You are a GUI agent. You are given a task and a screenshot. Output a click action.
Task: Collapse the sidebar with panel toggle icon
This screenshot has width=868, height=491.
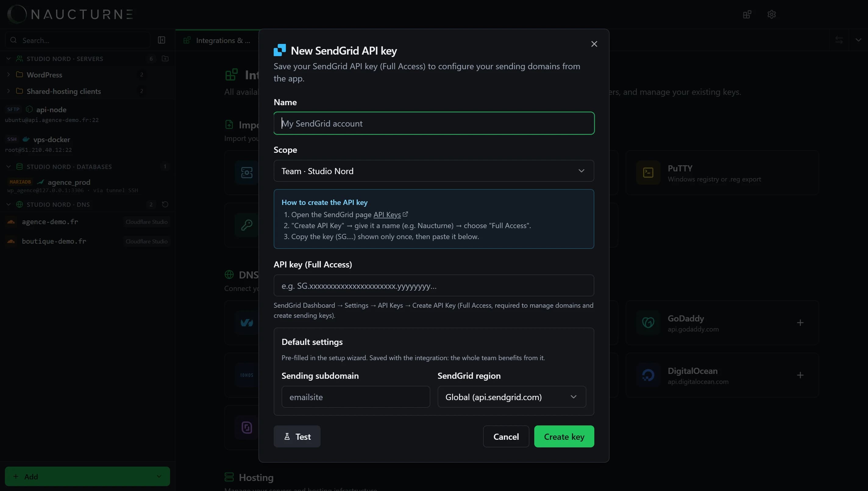point(162,40)
